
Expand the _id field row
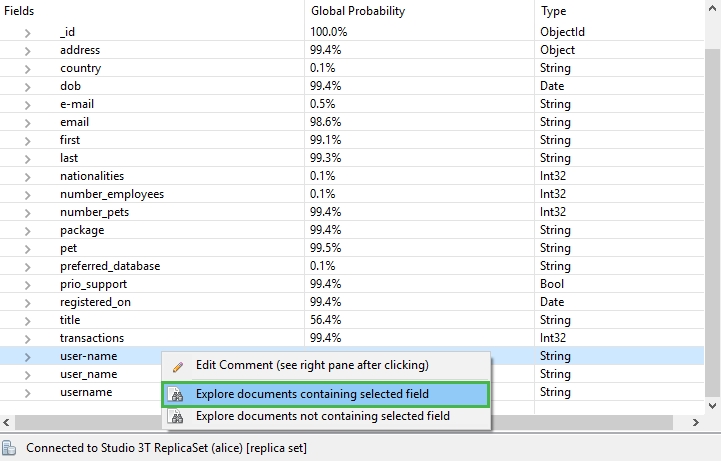(28, 33)
